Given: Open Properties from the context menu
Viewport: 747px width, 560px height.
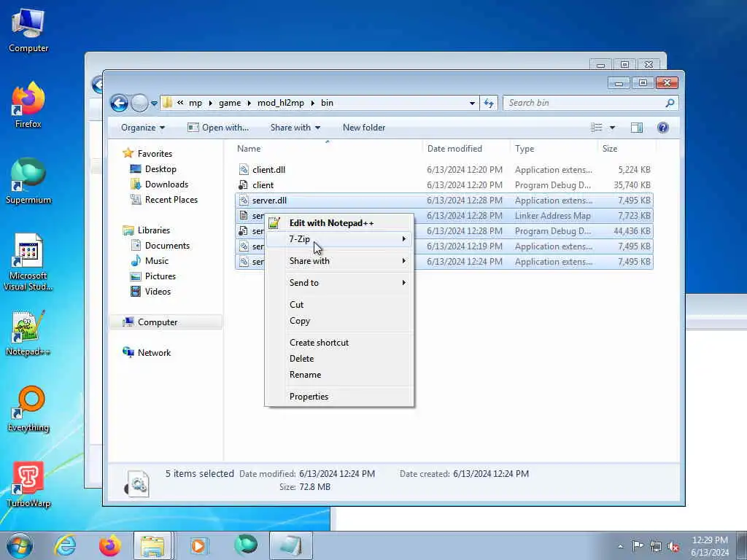Looking at the screenshot, I should [x=339, y=397].
